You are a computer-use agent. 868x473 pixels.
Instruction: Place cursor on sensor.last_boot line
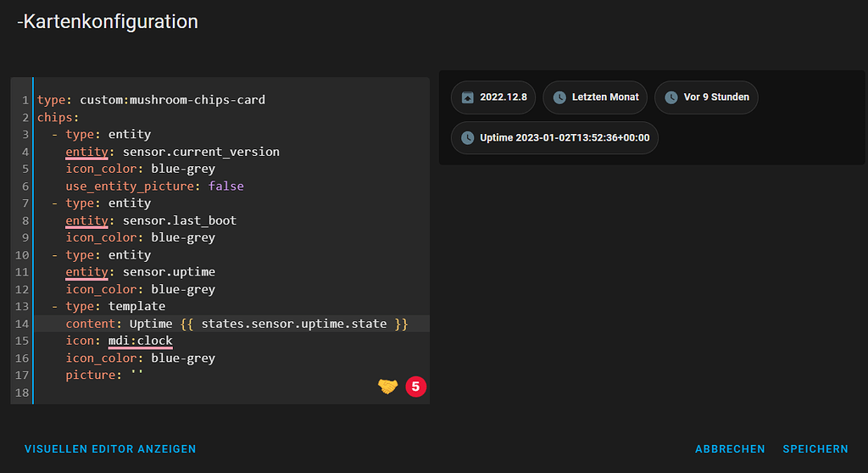point(180,220)
